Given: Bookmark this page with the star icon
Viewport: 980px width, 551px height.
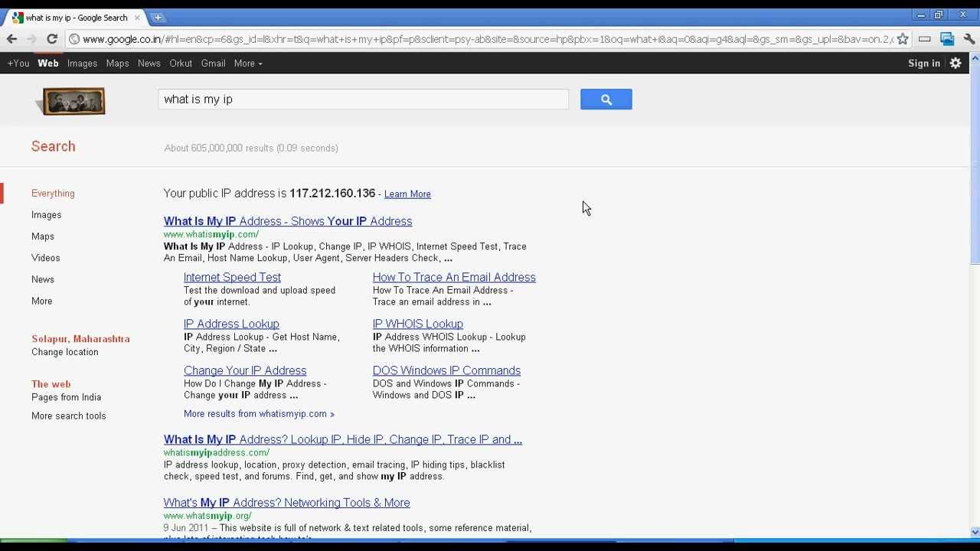Looking at the screenshot, I should pyautogui.click(x=903, y=39).
